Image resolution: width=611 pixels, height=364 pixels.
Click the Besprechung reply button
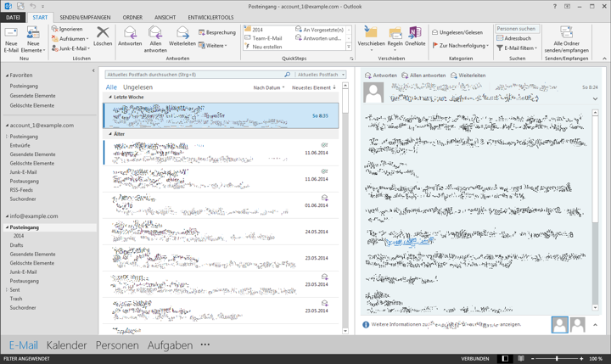pos(217,32)
